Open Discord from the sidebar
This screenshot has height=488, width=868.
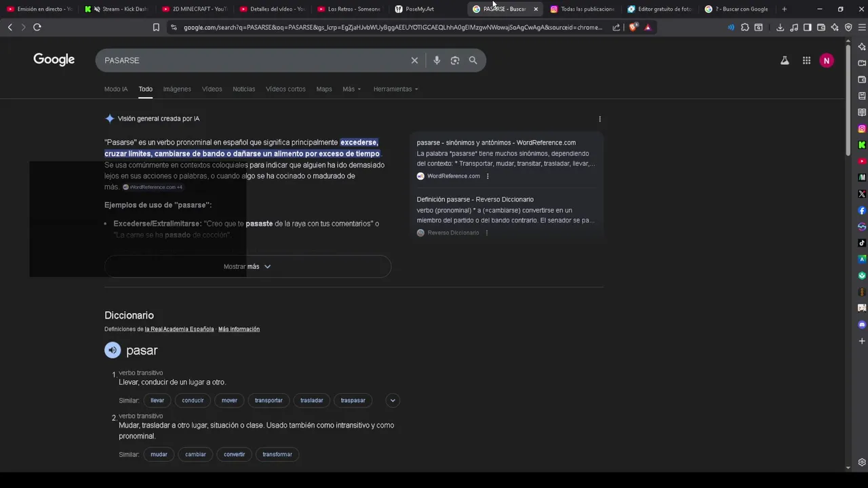click(x=862, y=325)
